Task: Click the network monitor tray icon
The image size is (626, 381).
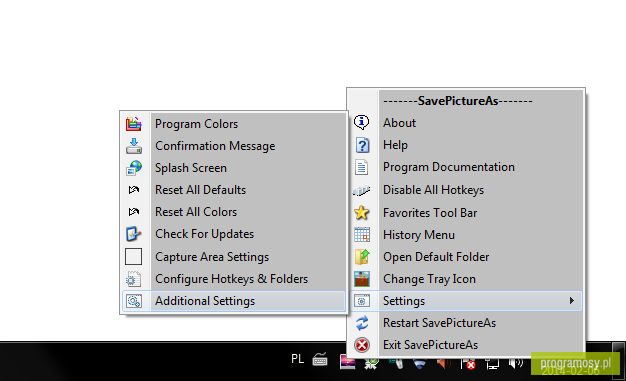Action: 491,364
